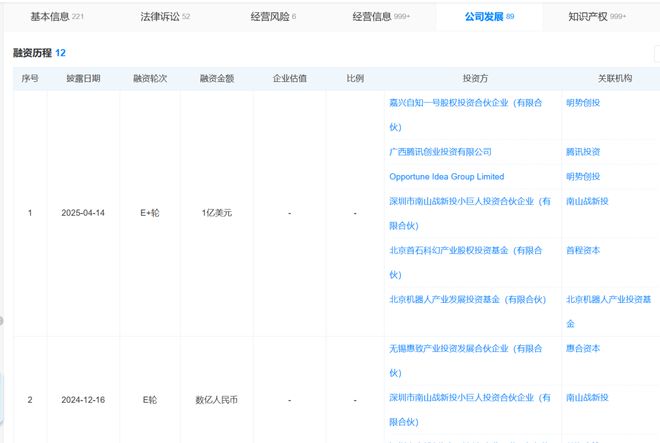Click the 融资金额 column header
660x443 pixels.
point(217,78)
